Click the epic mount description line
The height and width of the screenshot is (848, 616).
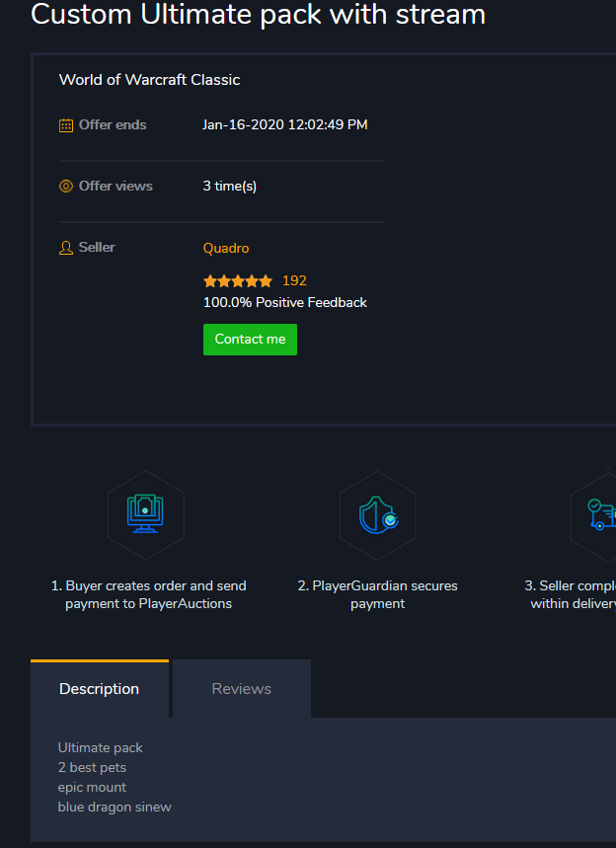(93, 788)
